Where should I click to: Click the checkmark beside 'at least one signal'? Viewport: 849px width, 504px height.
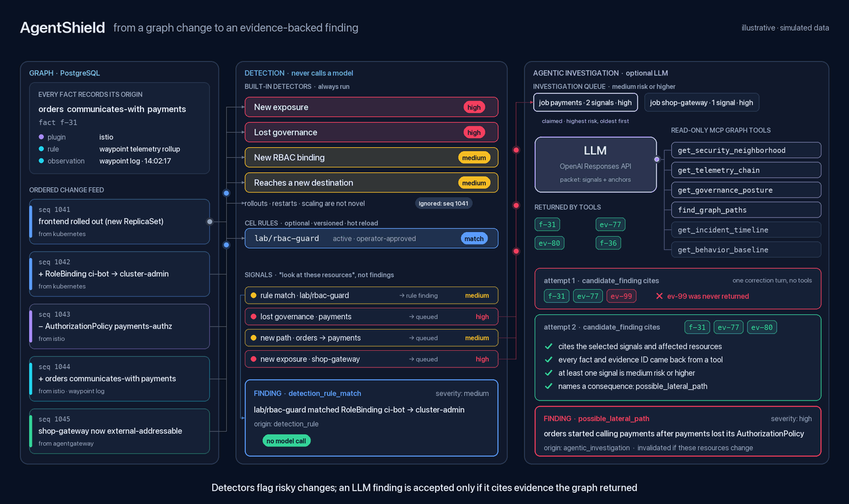click(549, 373)
